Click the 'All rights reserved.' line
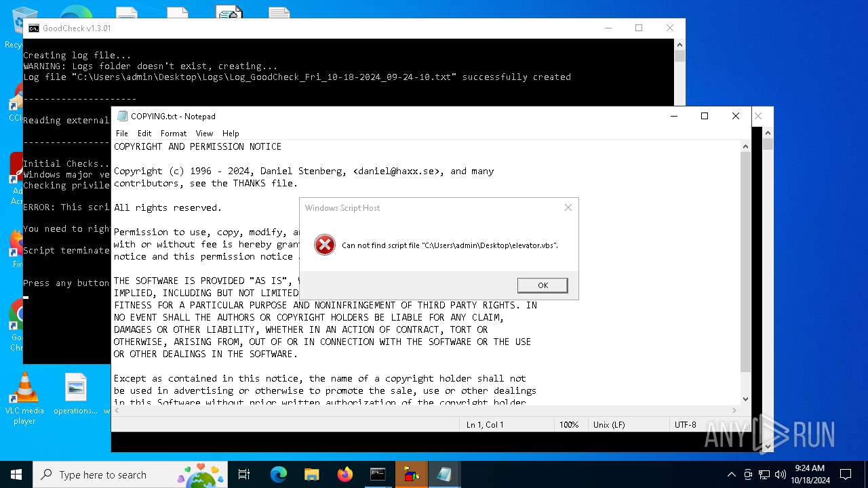Screen dimensions: 868x488 167,207
